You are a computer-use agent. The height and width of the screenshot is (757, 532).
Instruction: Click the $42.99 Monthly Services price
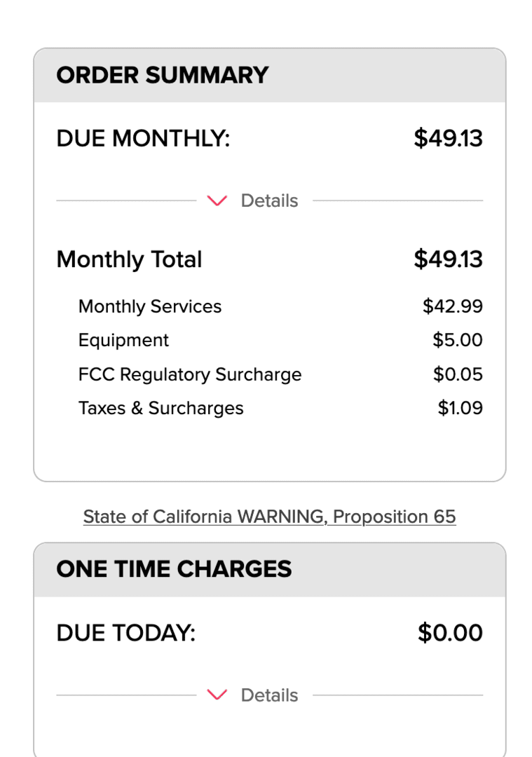click(x=452, y=306)
